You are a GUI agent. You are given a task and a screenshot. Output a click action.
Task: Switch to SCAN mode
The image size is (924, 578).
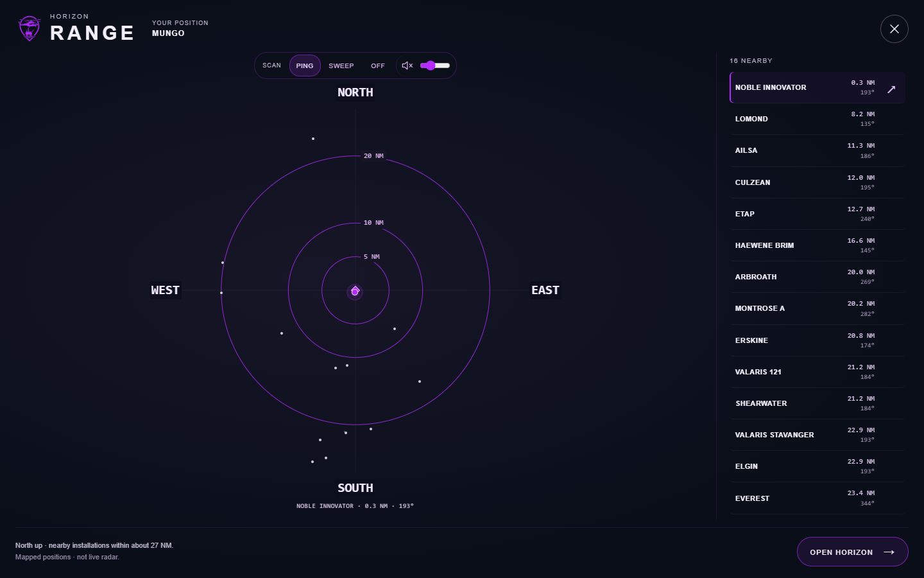point(272,66)
